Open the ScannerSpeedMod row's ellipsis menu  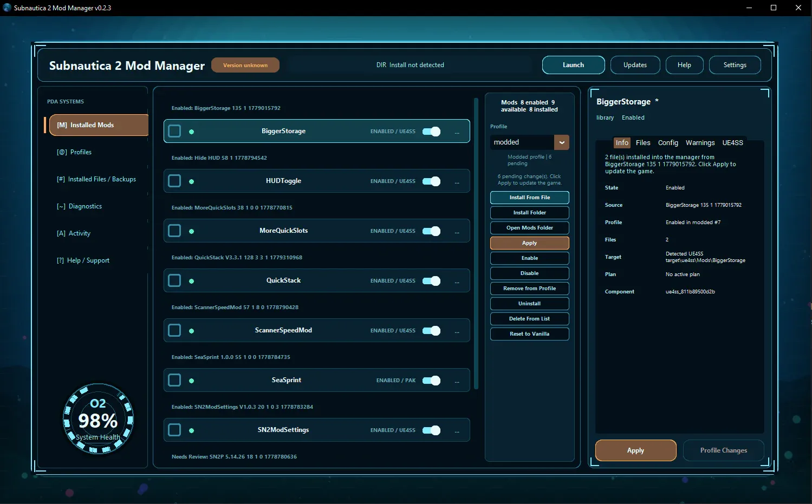(457, 331)
